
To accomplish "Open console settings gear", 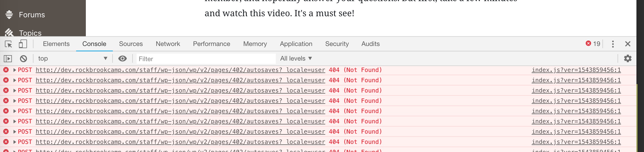I will coord(628,58).
